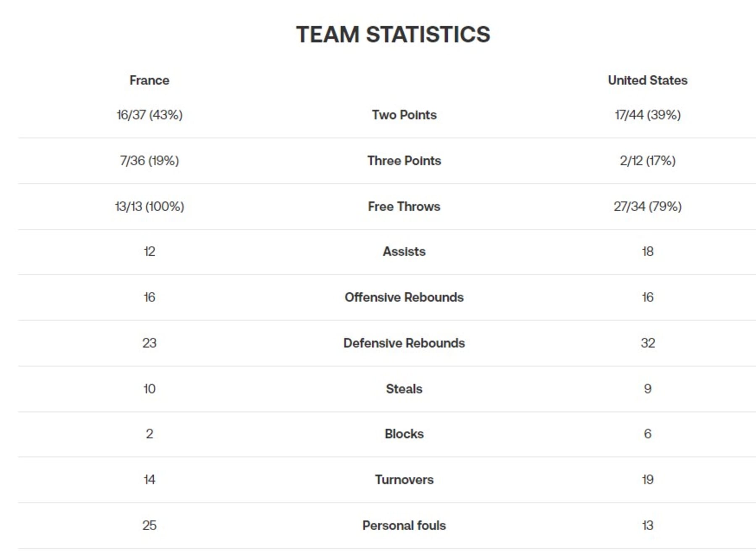Click United States' 2/12 (17%) three-point value
The width and height of the screenshot is (756, 555).
(x=648, y=160)
